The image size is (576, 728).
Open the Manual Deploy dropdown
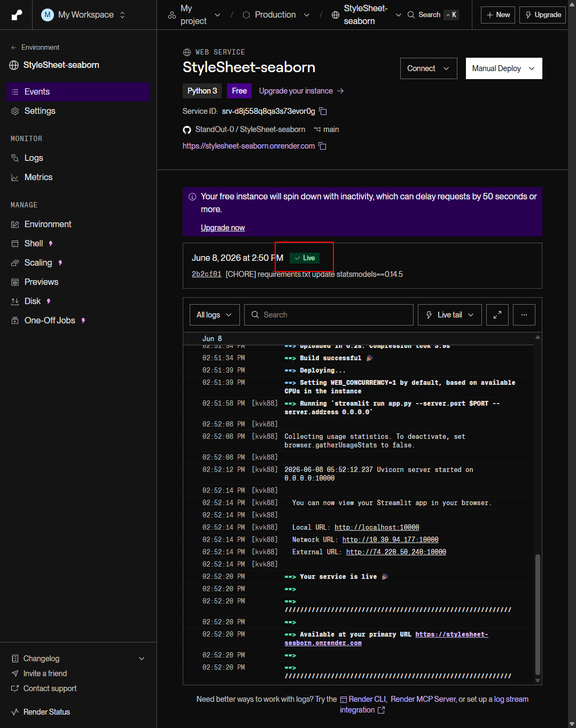(x=504, y=68)
